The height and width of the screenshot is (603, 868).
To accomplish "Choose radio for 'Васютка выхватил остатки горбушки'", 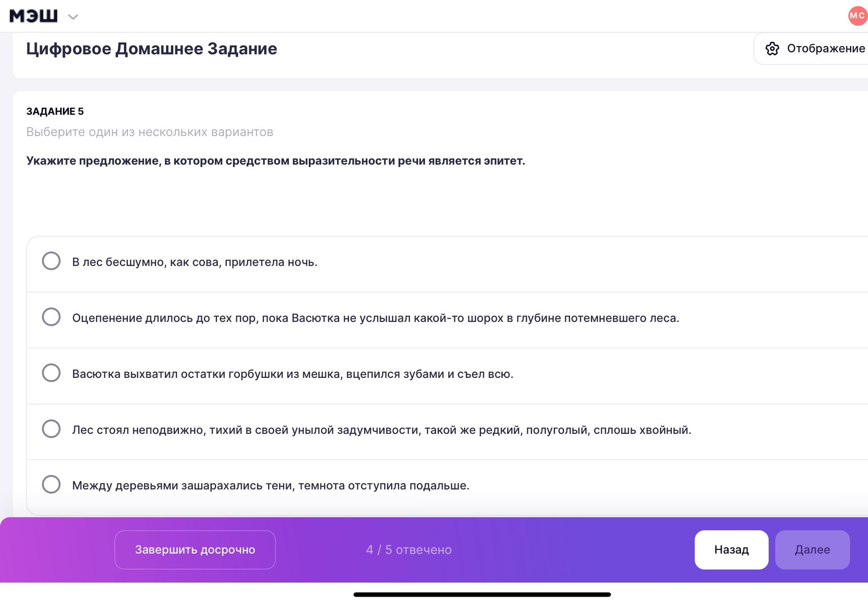I will (x=51, y=373).
